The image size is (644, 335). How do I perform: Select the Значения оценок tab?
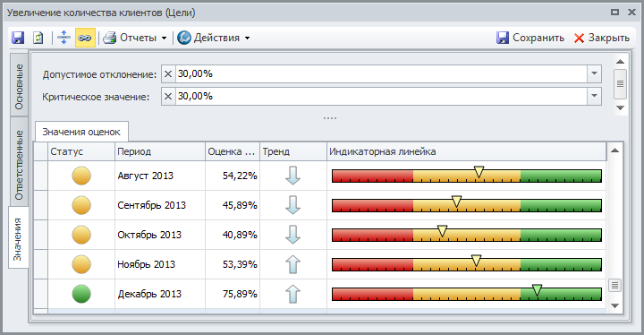[x=81, y=132]
